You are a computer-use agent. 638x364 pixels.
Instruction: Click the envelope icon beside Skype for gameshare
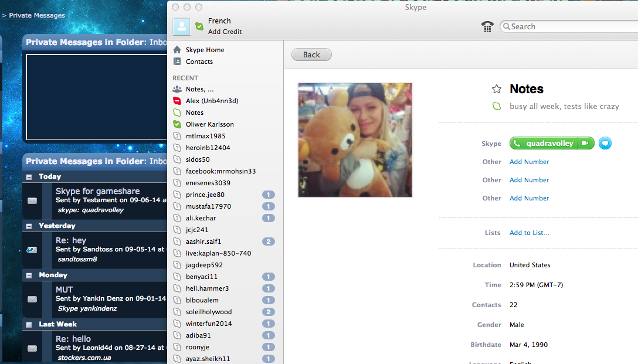32,201
